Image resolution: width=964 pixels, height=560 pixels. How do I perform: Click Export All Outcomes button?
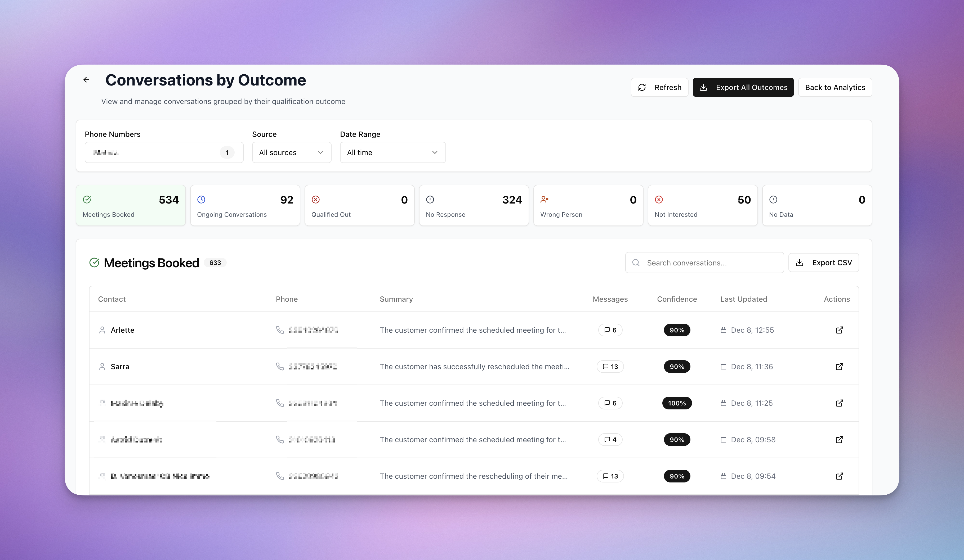[743, 88]
